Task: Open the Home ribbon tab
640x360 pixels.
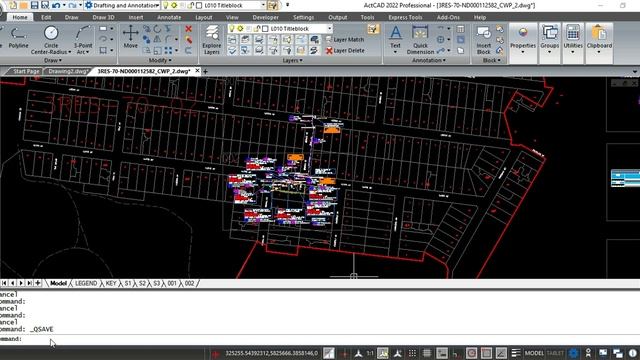Action: click(20, 17)
